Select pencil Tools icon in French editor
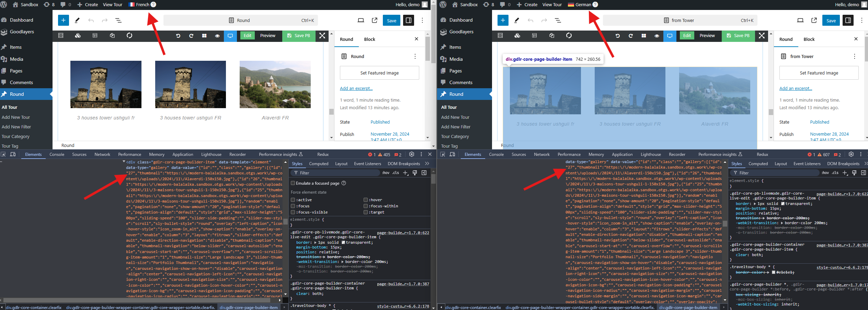Viewport: 868px width, 310px height. (x=77, y=20)
